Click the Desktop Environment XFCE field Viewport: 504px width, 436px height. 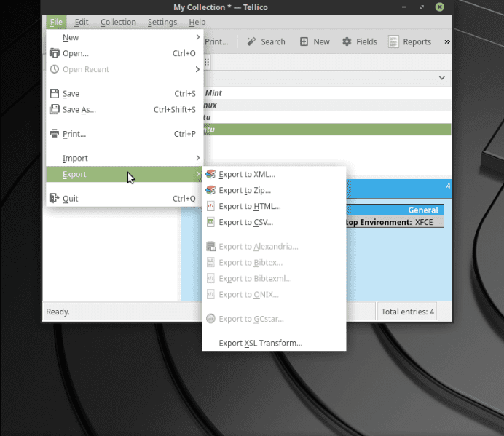[395, 222]
